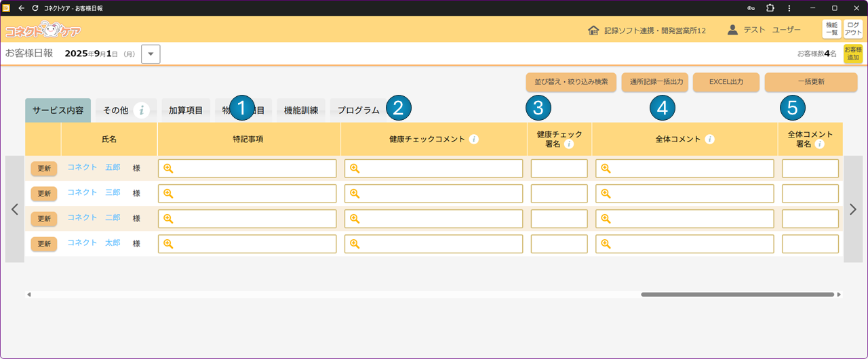The image size is (868, 359).
Task: Switch to the 機能訓練 tab
Action: coord(301,110)
